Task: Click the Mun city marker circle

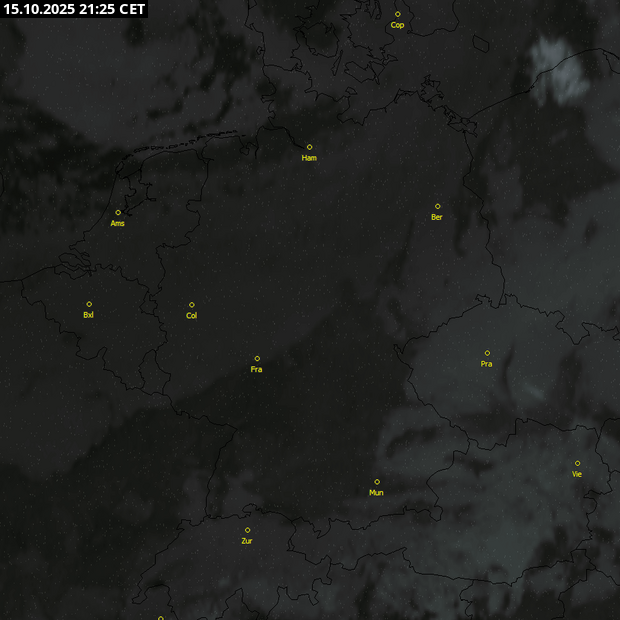Action: coord(377,482)
